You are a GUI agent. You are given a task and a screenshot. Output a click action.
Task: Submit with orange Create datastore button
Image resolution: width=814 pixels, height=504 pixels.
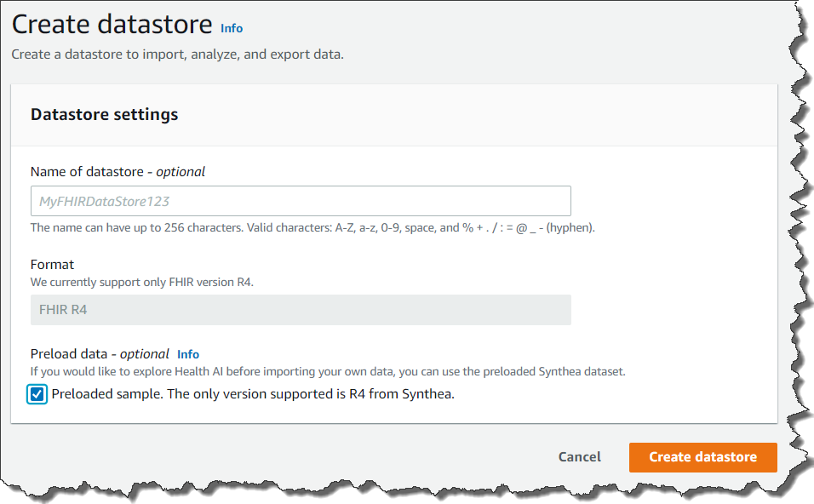point(702,457)
